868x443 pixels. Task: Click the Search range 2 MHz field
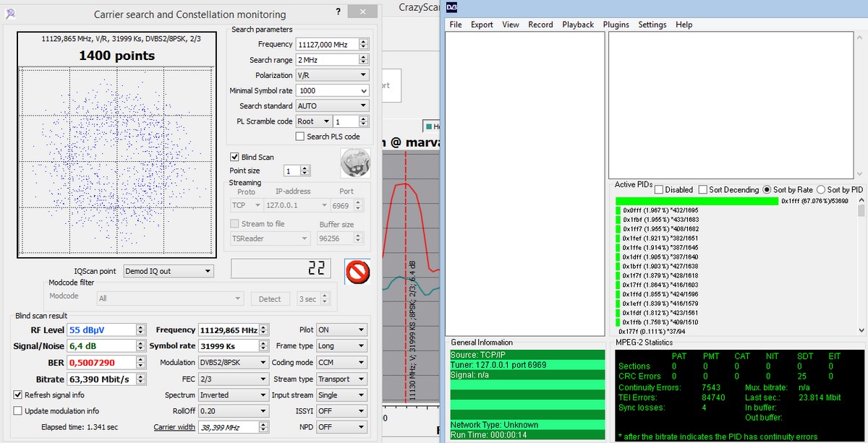[327, 60]
